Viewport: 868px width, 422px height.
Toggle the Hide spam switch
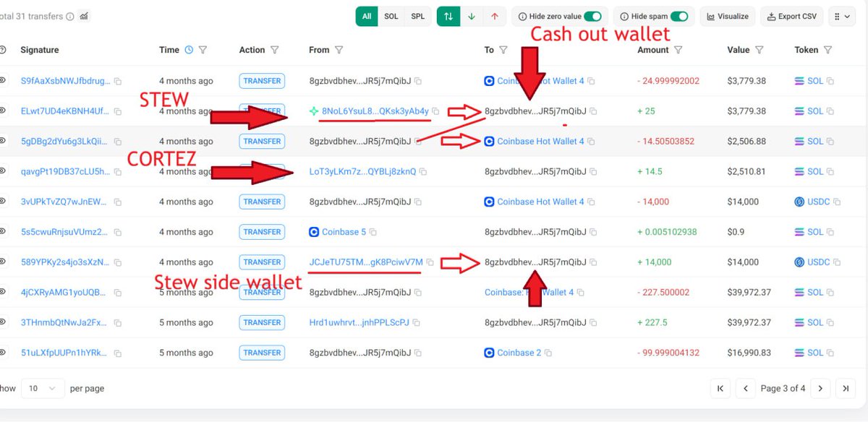pos(678,17)
